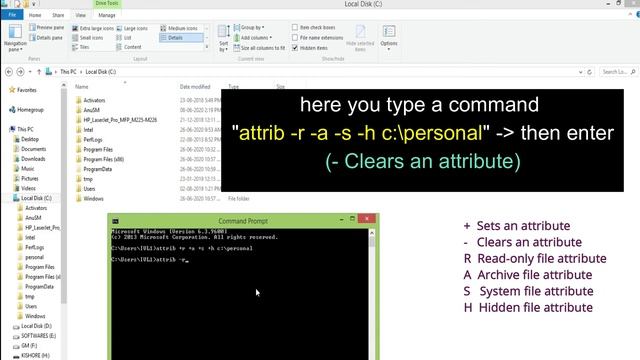Minimize the Command Prompt window
Viewport: 640px width, 360px height.
click(342, 220)
